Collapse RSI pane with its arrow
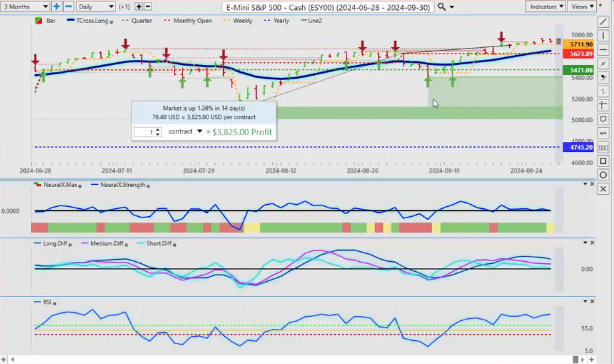 (585, 302)
